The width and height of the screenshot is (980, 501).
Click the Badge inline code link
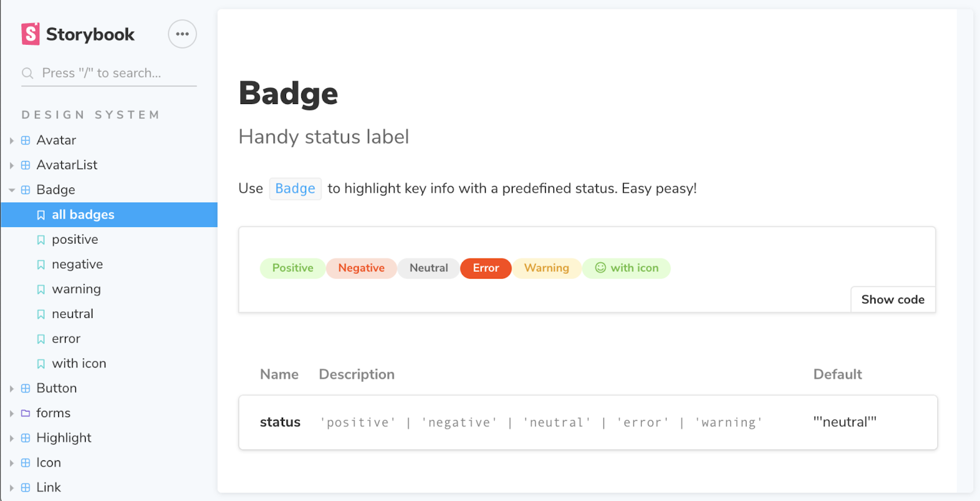[295, 189]
